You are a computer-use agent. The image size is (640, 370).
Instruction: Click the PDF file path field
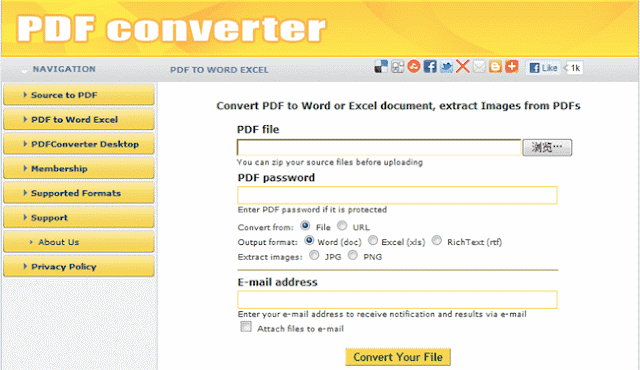(379, 147)
